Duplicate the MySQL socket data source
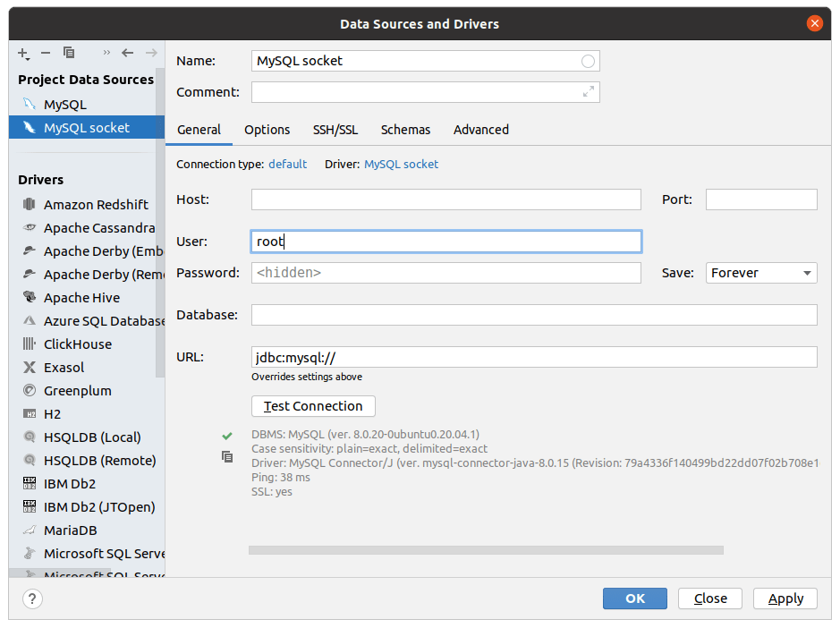Viewport: 840px width, 628px height. pos(69,53)
